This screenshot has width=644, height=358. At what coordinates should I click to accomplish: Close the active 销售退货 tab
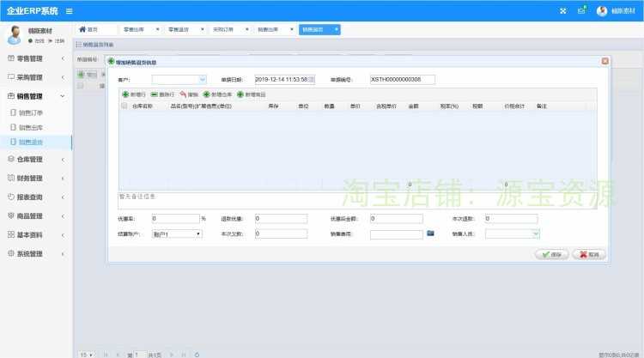click(x=337, y=29)
